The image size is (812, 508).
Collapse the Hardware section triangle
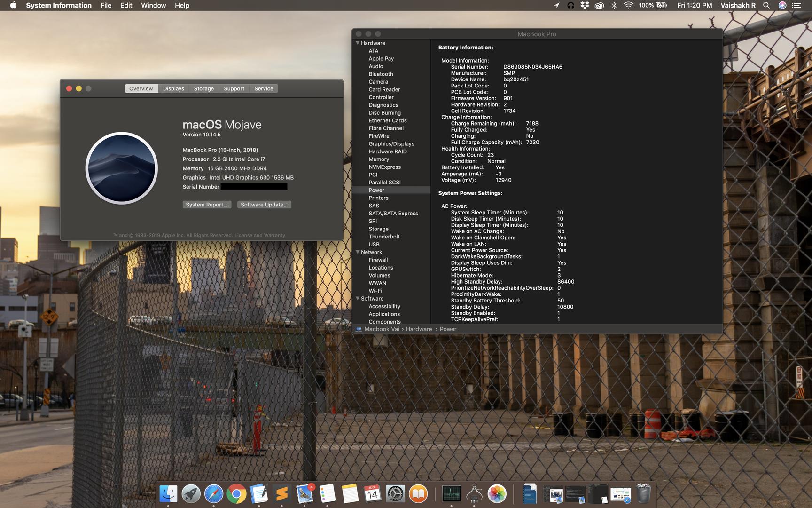[x=358, y=43]
